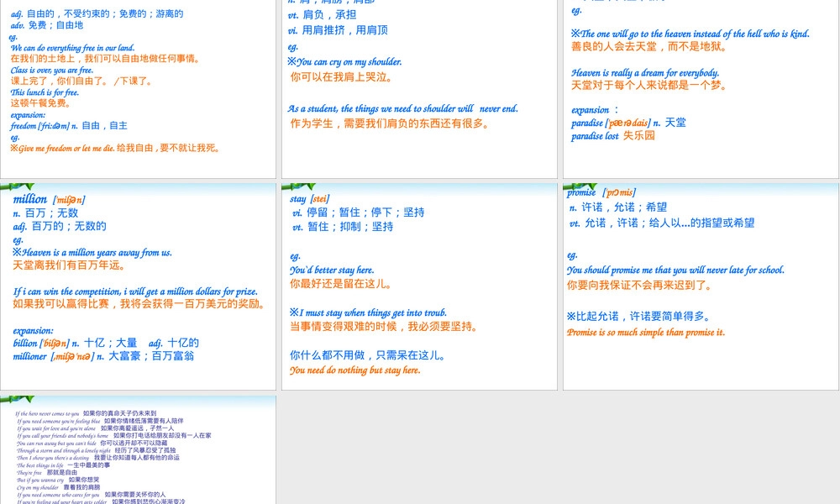Select the text 'This lunch is for free.'
Image resolution: width=840 pixels, height=504 pixels.
[45, 92]
